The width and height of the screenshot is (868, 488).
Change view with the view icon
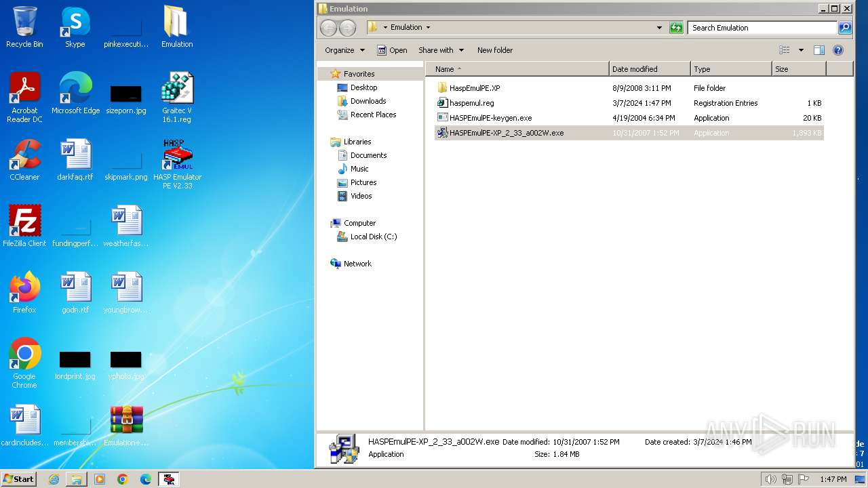pyautogui.click(x=785, y=50)
